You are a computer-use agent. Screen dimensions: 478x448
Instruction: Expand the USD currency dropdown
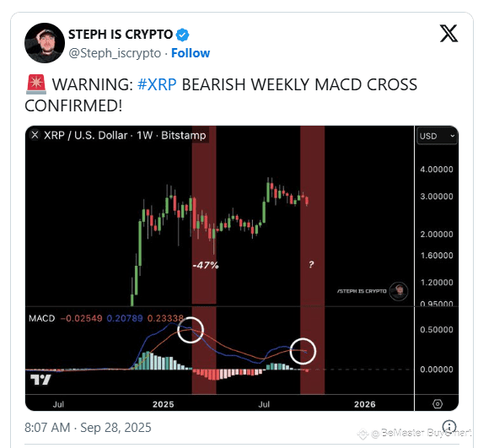click(x=437, y=136)
